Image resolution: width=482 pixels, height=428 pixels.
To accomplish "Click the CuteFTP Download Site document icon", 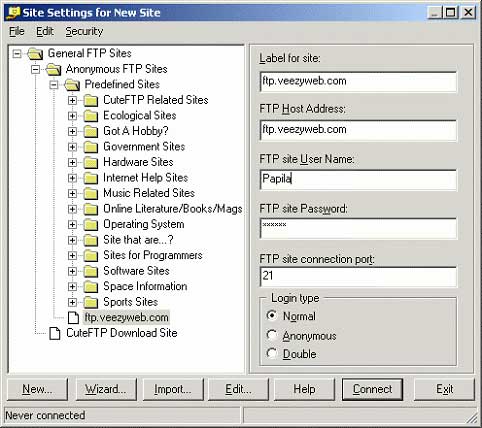I will 55,333.
